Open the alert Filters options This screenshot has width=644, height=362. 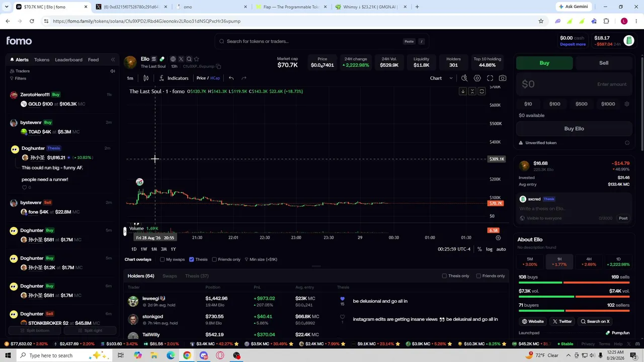(x=18, y=78)
